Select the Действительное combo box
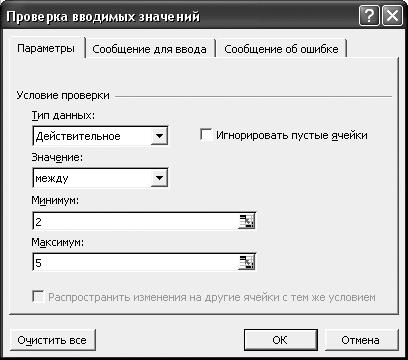Viewport: 408px width, 360px height. (100, 136)
